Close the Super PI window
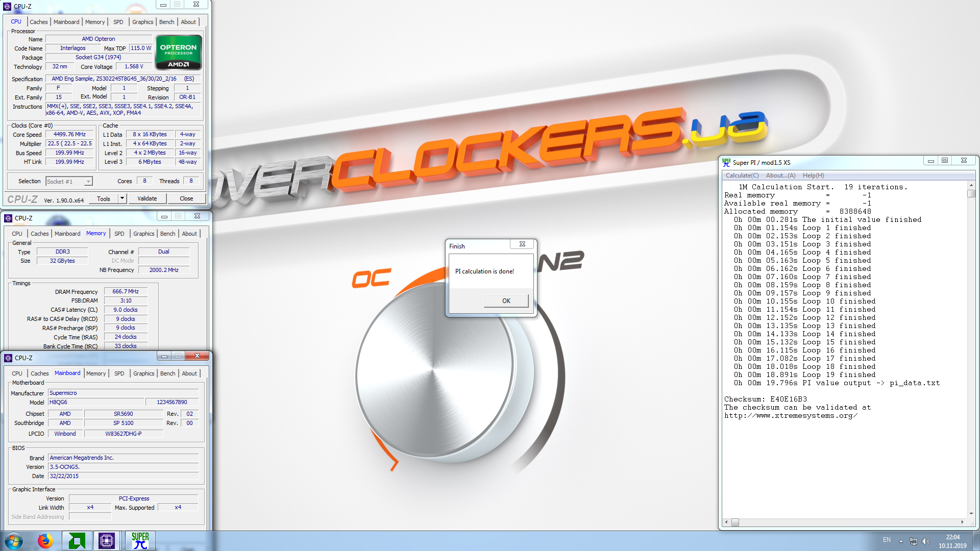Viewport: 980px width, 551px height. (x=964, y=161)
